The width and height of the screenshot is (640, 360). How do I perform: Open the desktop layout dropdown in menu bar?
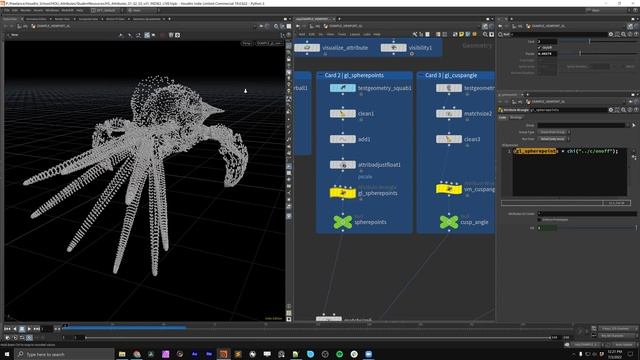pos(106,10)
